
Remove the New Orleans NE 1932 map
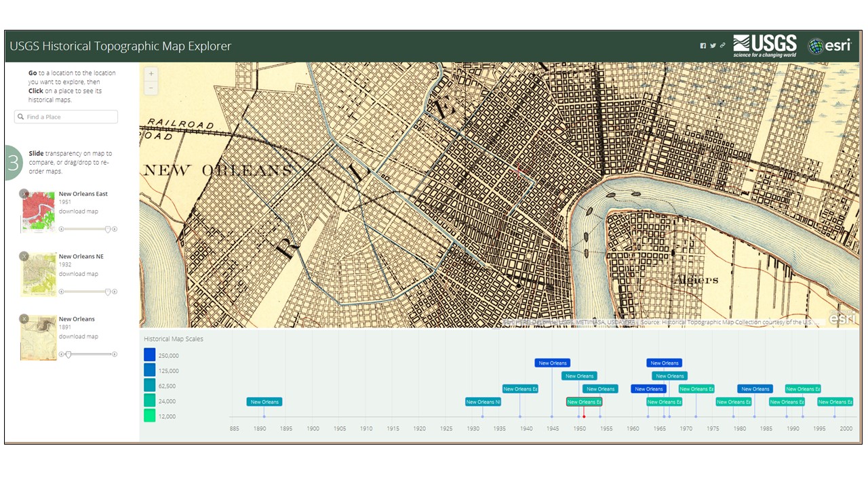24,256
